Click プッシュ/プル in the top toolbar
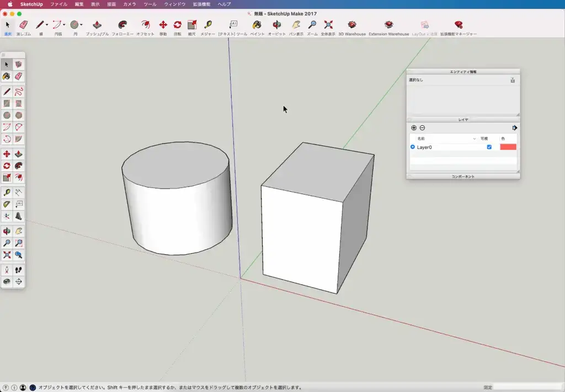Image resolution: width=565 pixels, height=392 pixels. click(x=97, y=28)
